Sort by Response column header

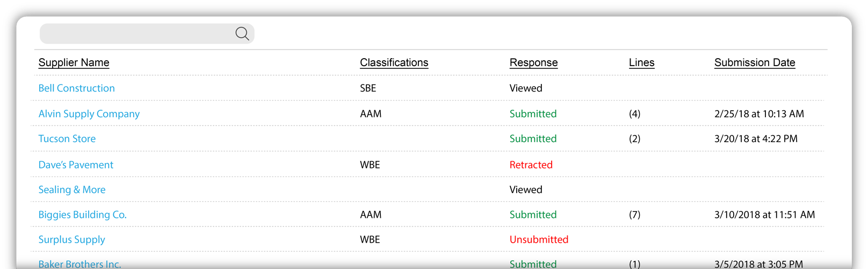coord(533,62)
